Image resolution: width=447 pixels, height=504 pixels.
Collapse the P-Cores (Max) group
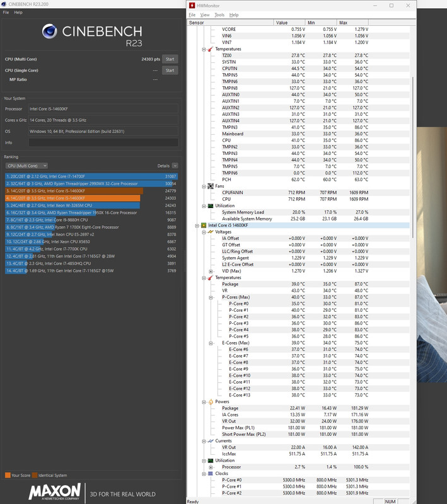[x=211, y=297]
